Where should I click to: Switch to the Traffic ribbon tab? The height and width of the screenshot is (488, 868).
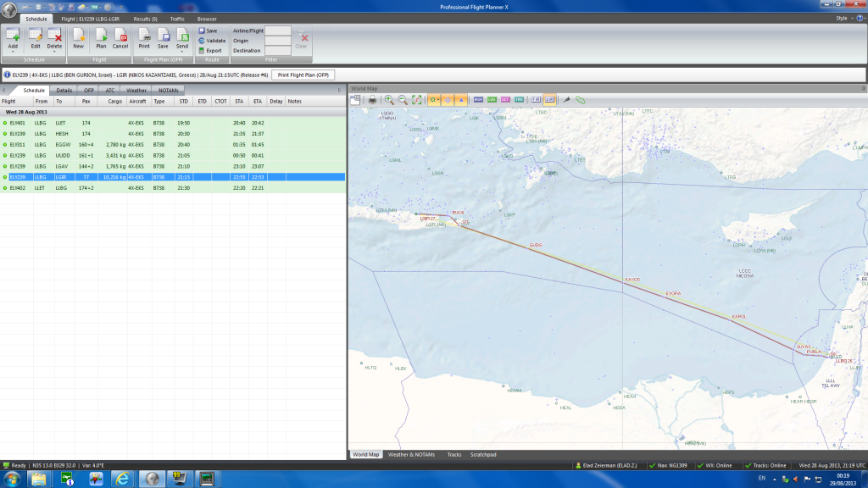[x=177, y=18]
